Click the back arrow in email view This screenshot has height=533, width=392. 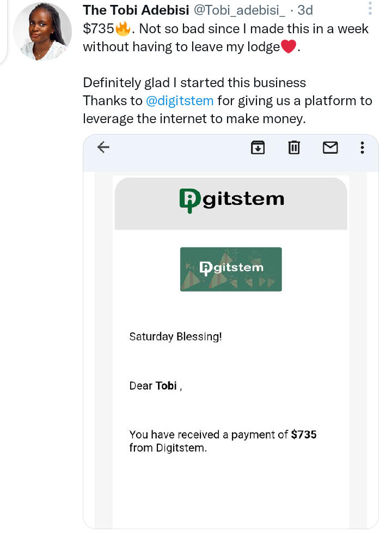pos(103,147)
